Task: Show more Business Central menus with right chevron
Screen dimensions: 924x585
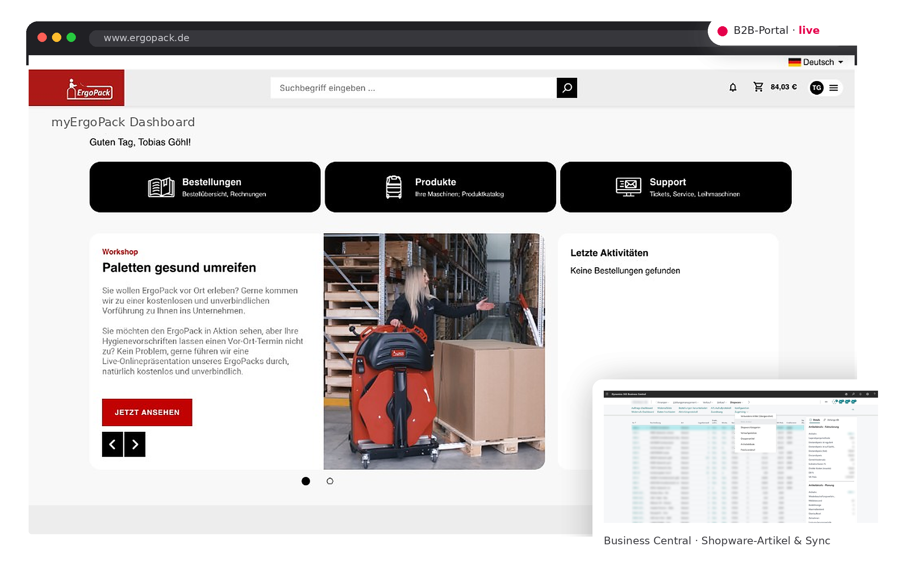Action: [x=749, y=402]
